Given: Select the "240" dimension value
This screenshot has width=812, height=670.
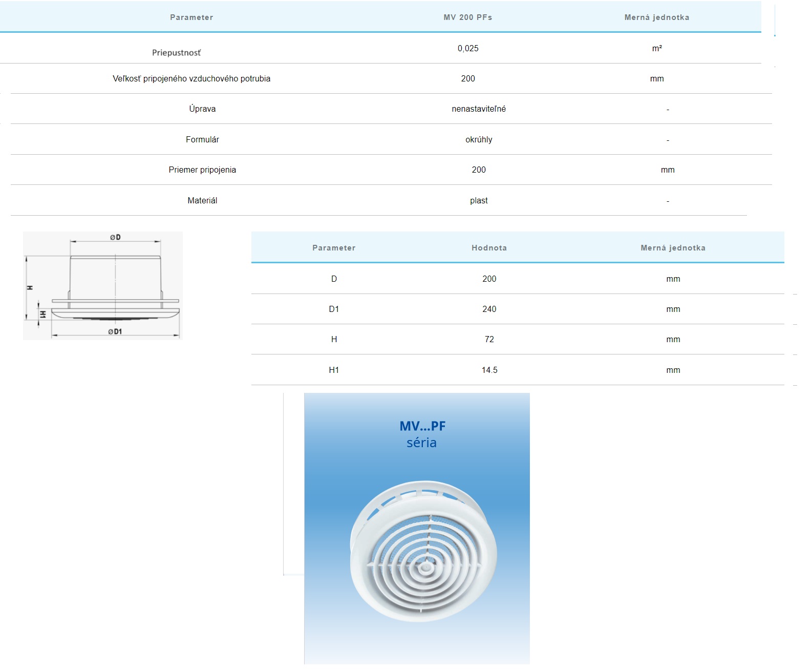Looking at the screenshot, I should coord(489,309).
